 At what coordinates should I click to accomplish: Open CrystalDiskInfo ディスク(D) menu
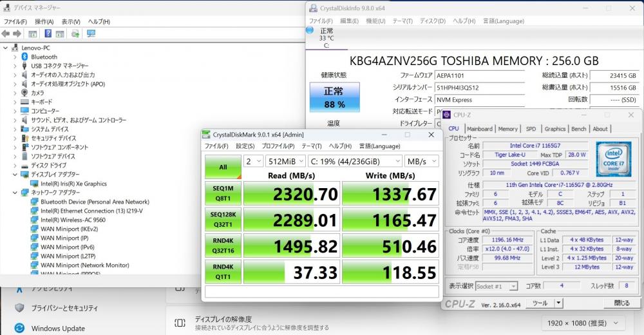(433, 21)
